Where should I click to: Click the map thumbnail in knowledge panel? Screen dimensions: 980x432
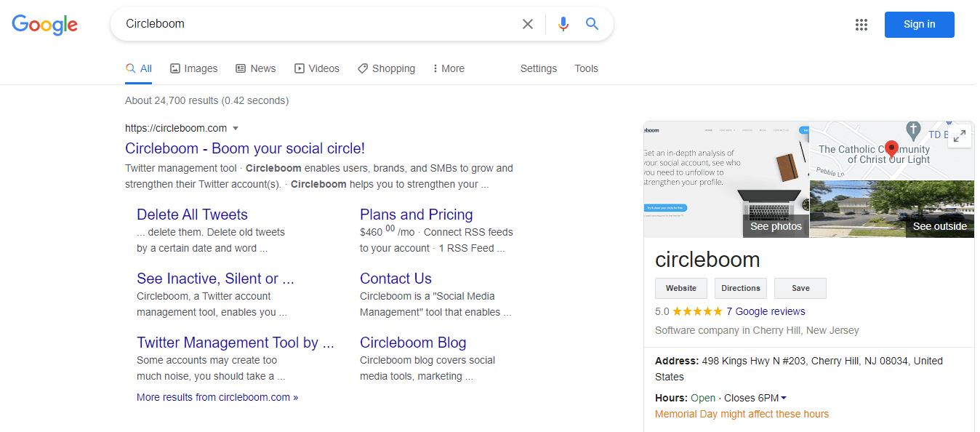pos(892,150)
